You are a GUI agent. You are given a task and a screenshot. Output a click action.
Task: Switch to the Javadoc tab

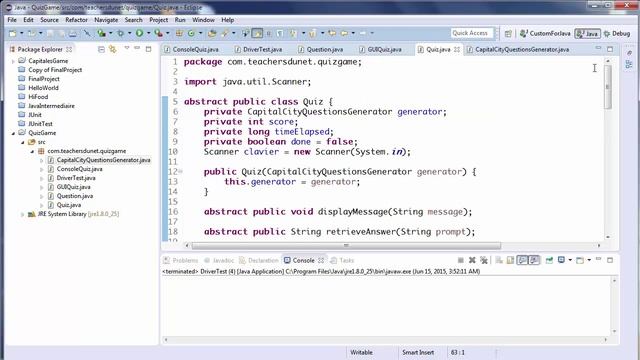point(220,260)
